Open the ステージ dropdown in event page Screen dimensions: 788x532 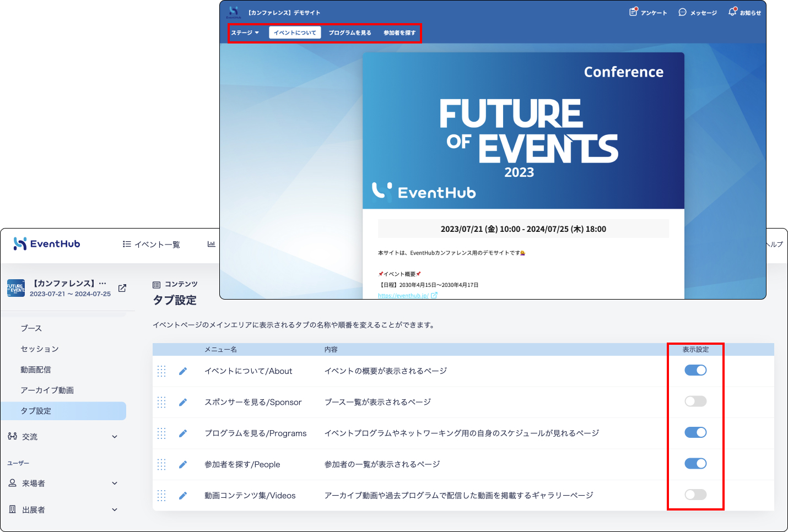245,32
